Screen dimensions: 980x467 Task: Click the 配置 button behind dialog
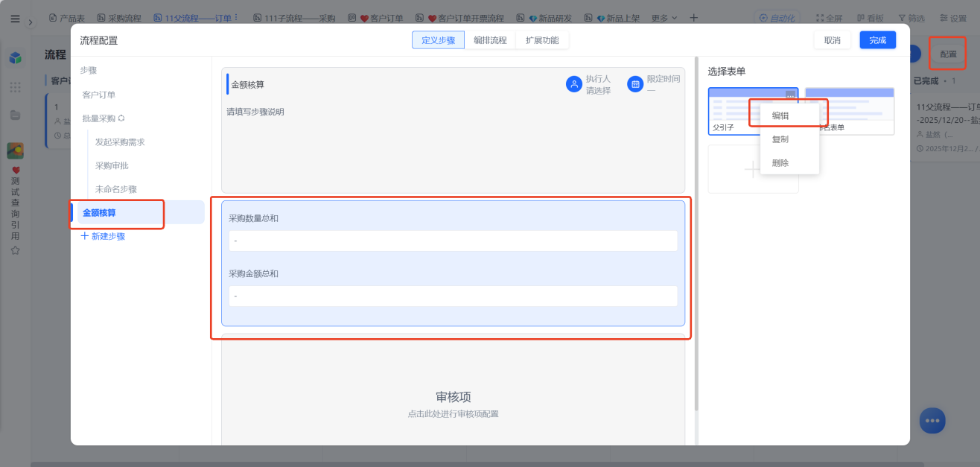[x=948, y=54]
